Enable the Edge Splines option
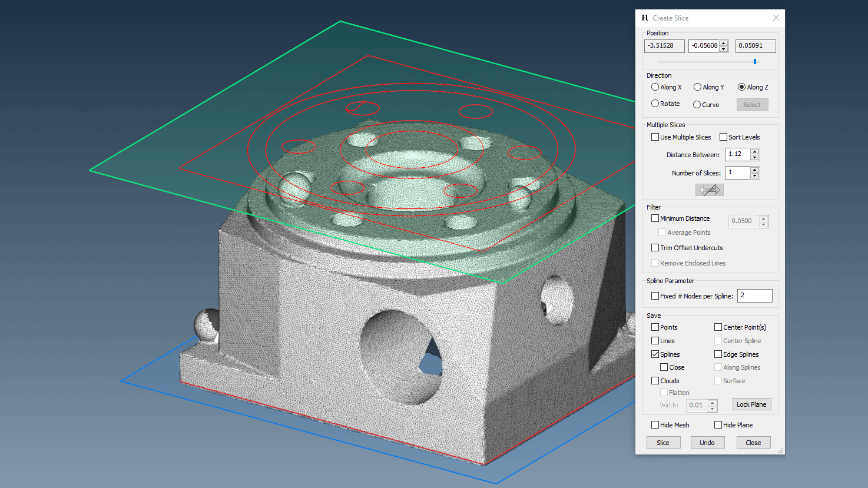Screen dimensions: 868x488 (x=718, y=354)
